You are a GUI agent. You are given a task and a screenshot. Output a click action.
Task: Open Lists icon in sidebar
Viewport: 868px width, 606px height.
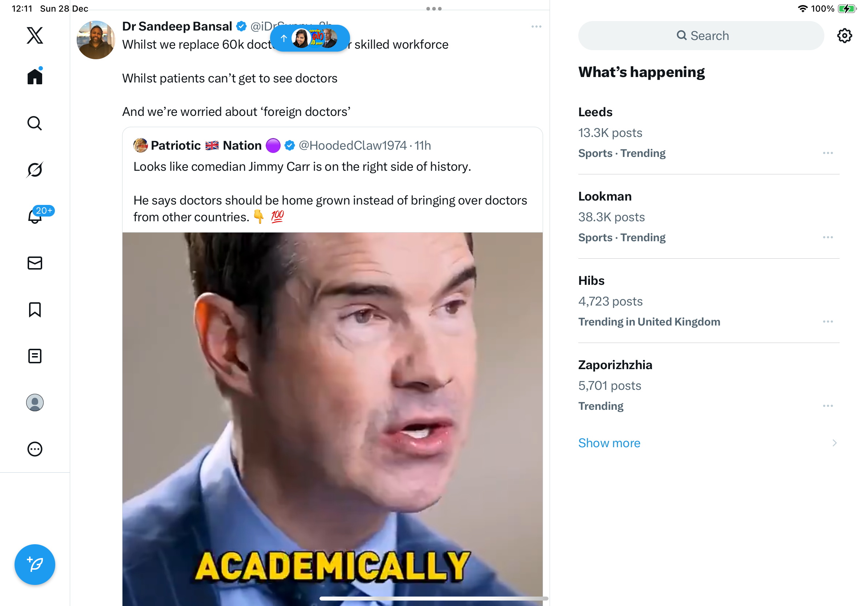[35, 356]
